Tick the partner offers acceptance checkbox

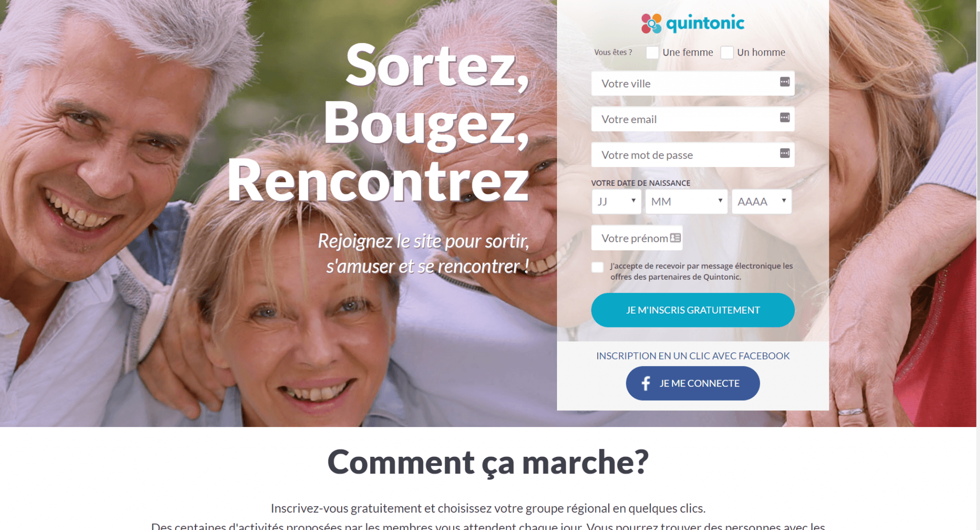pyautogui.click(x=597, y=267)
